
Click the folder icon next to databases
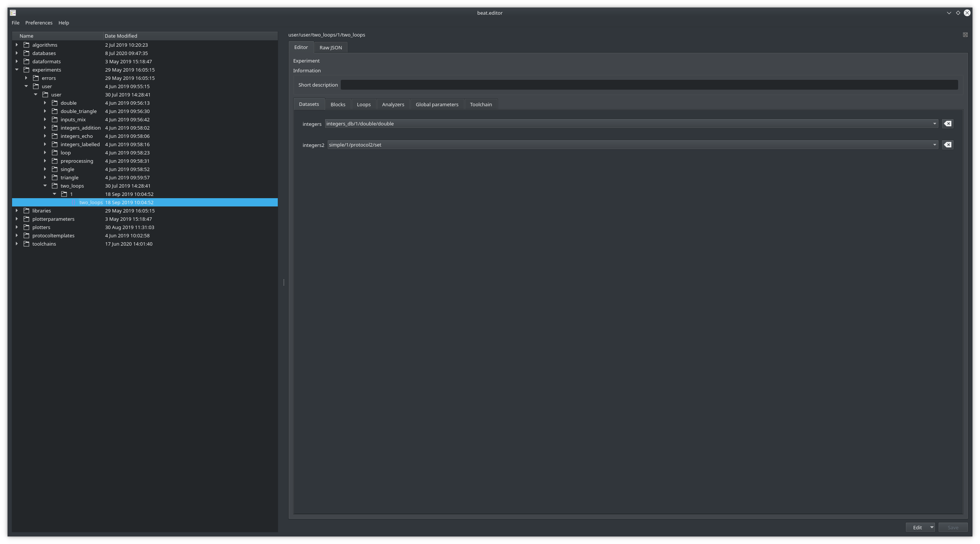coord(27,53)
